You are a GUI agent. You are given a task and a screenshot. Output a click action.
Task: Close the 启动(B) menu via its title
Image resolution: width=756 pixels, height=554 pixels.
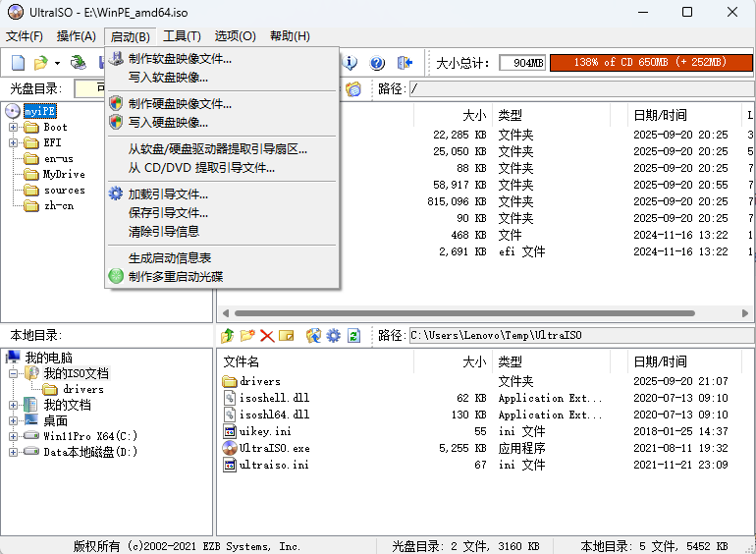coord(131,36)
